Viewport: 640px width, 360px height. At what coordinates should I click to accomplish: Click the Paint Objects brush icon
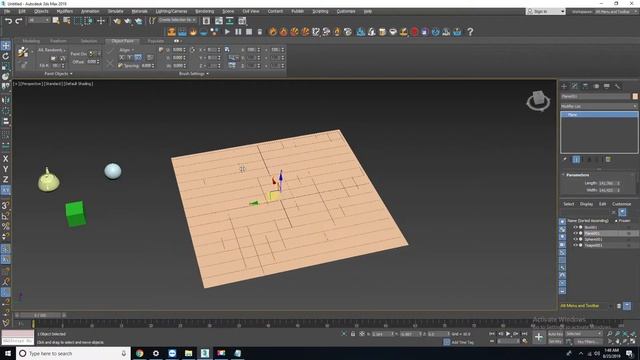(23, 52)
